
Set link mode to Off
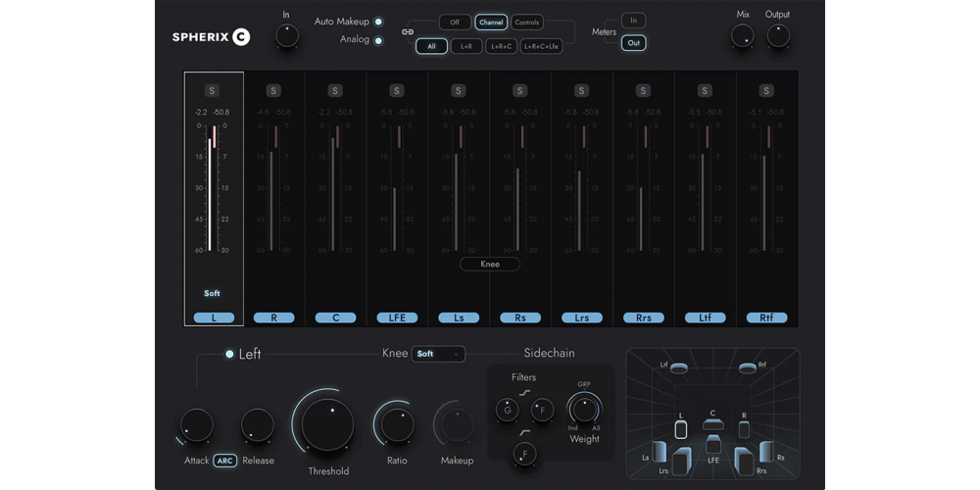(x=455, y=23)
